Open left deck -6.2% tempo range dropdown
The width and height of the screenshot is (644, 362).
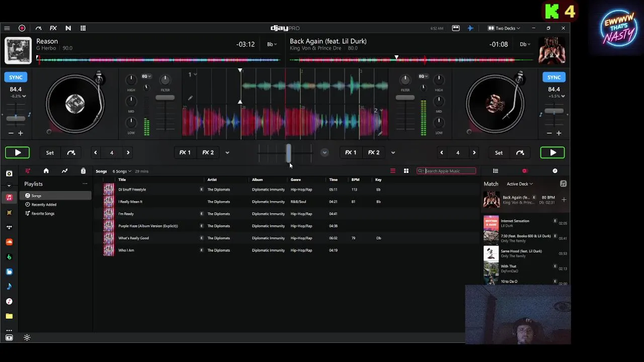18,96
